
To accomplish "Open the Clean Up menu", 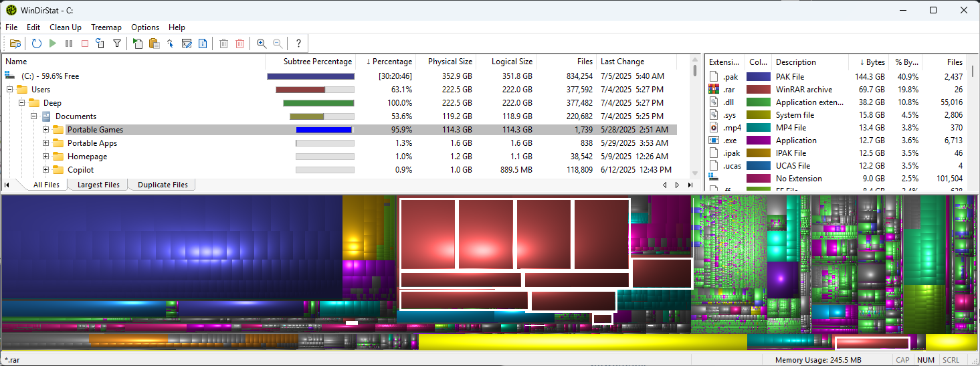I will pyautogui.click(x=66, y=27).
